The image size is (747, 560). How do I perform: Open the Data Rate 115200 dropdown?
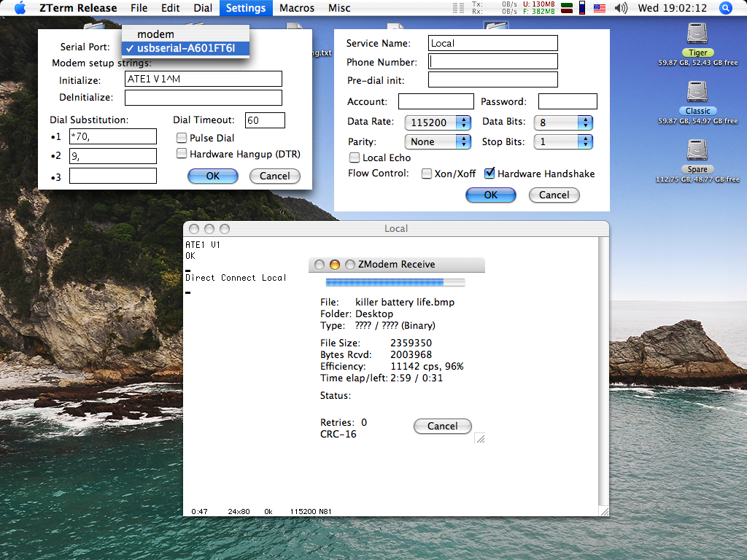tap(438, 122)
